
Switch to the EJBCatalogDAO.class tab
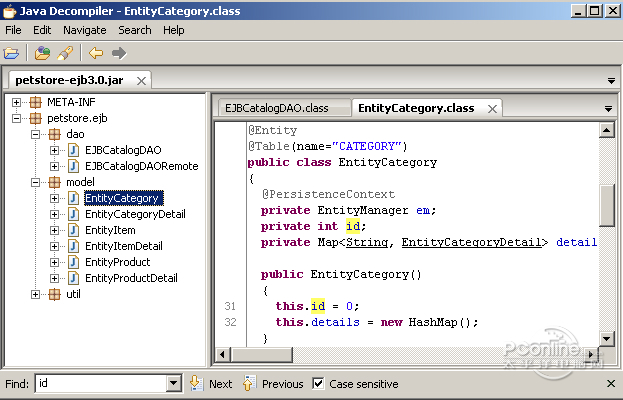pos(284,108)
